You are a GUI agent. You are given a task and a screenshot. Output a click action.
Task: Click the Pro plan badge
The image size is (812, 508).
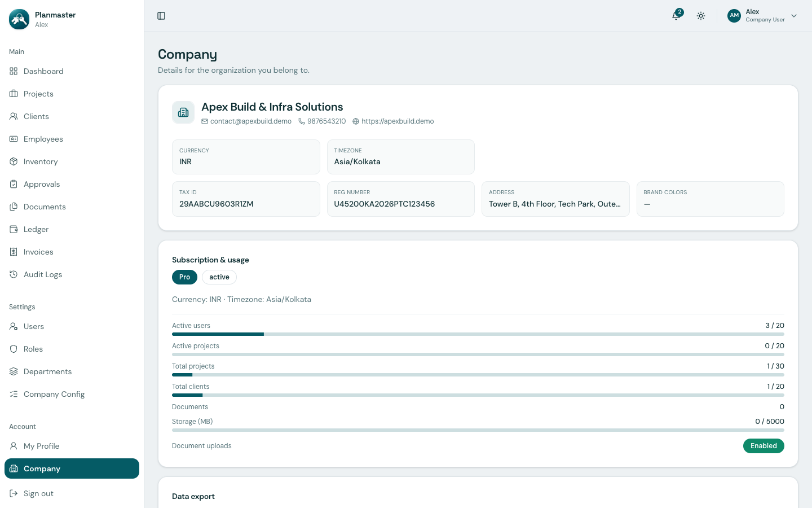(184, 277)
